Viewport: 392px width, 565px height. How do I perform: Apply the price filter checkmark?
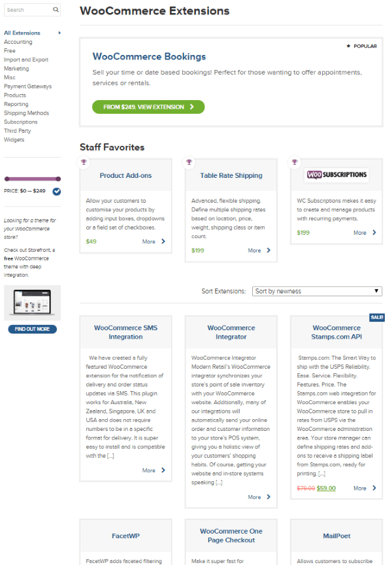[x=57, y=192]
